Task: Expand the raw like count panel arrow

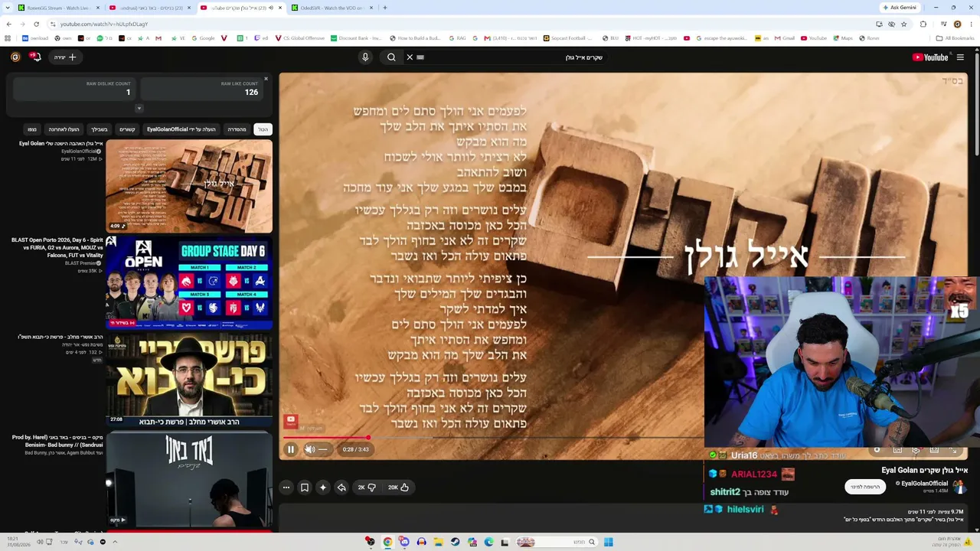Action: 139,108
